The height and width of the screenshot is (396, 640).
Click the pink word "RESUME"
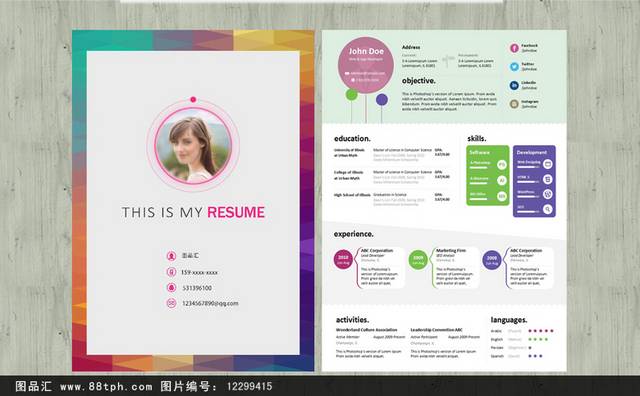click(236, 212)
